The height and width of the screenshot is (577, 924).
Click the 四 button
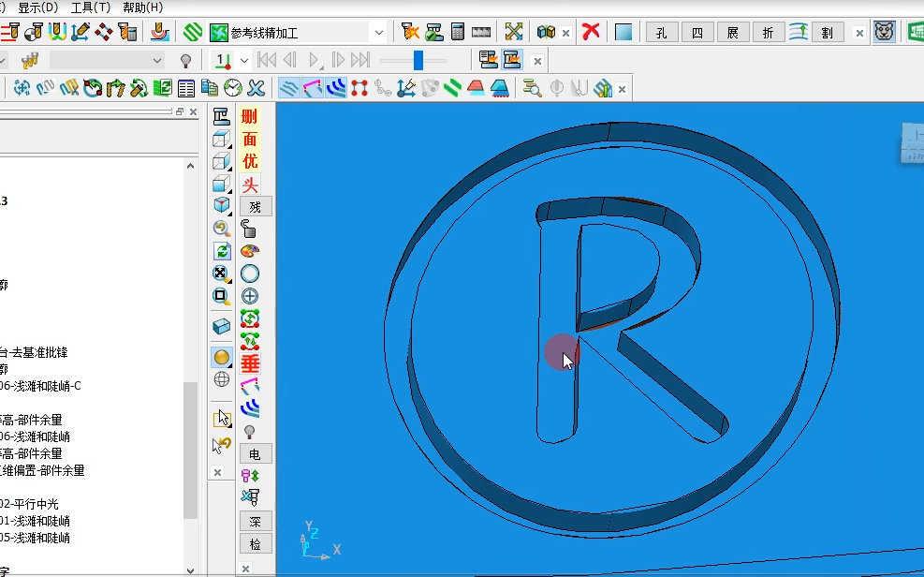pyautogui.click(x=697, y=33)
